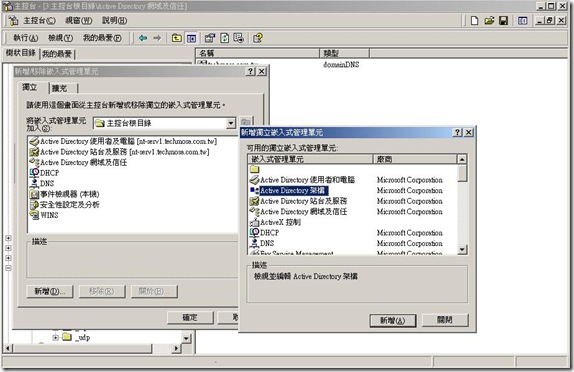Image resolution: width=574 pixels, height=372 pixels.
Task: Click the Open console folder icon
Action: click(489, 21)
